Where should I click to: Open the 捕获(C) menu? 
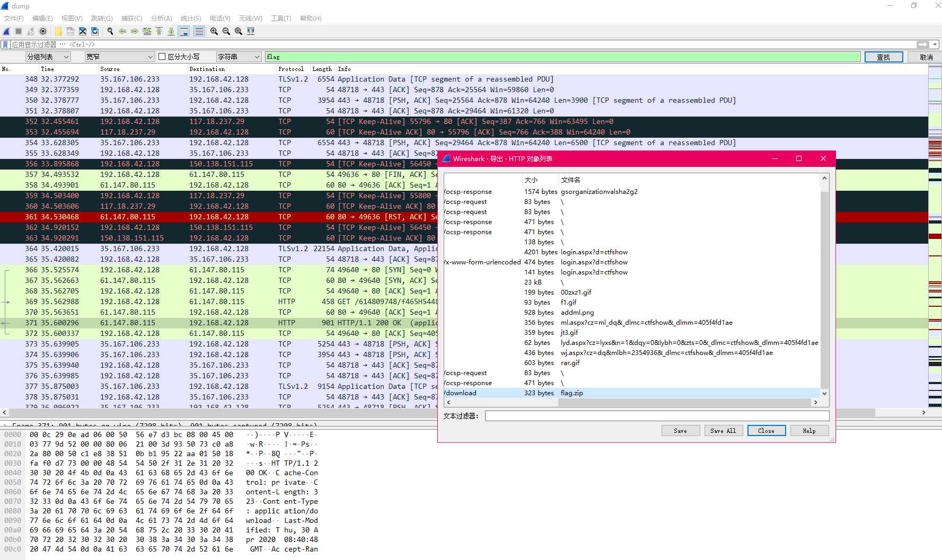pos(131,18)
